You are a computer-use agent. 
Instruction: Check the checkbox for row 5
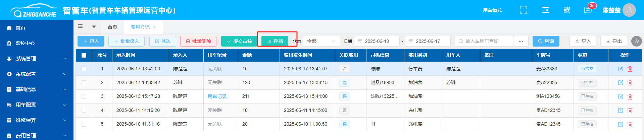pos(84,124)
